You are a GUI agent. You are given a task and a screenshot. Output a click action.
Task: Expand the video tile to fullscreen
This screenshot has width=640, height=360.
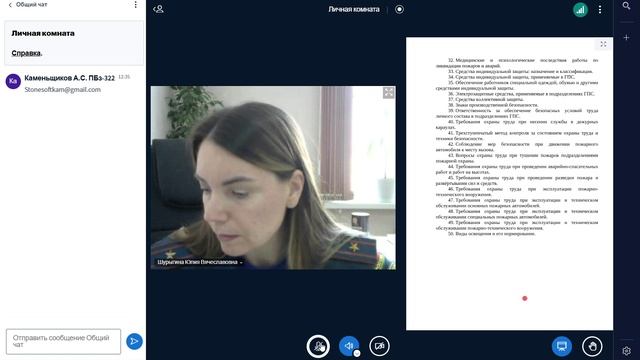coord(388,93)
